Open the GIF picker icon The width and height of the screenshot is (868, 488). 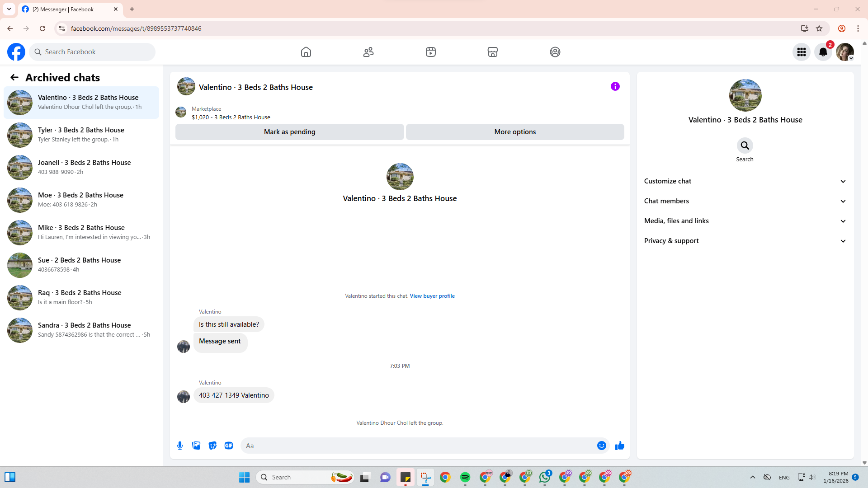pyautogui.click(x=229, y=446)
